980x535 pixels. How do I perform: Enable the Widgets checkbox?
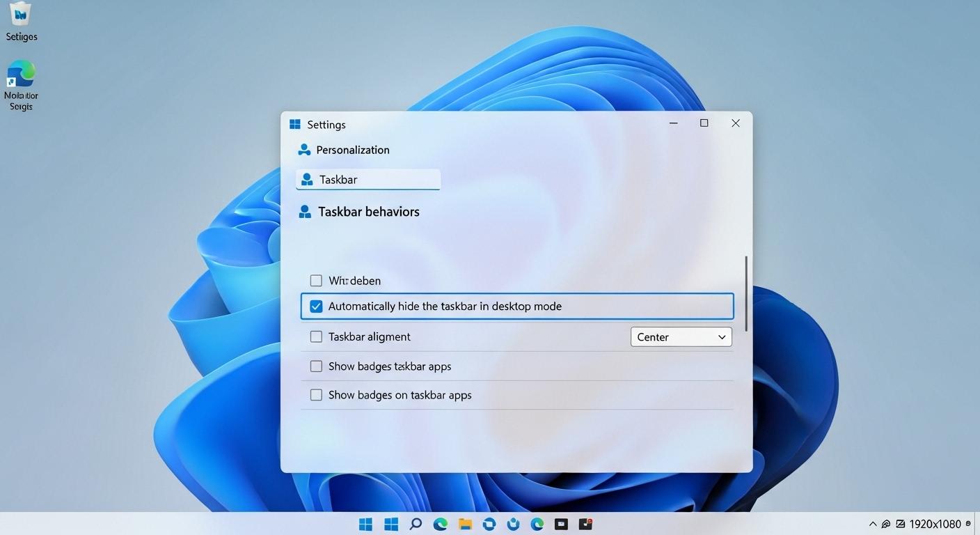316,280
